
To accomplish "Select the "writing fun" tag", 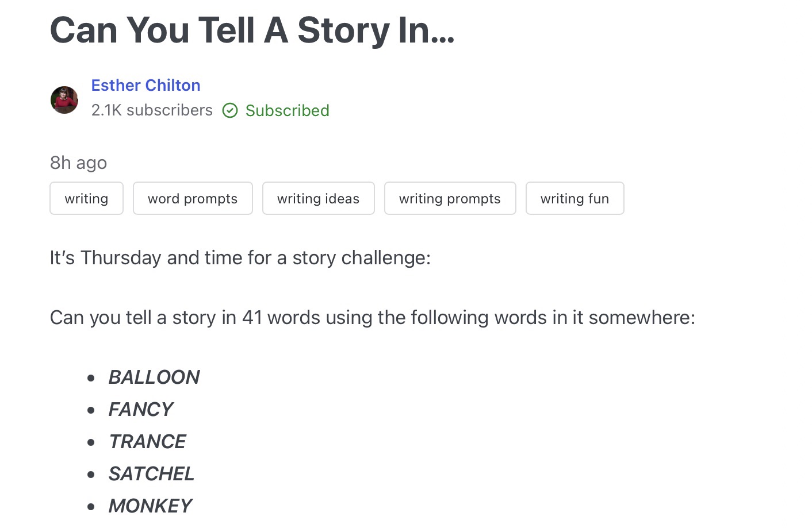I will (574, 198).
